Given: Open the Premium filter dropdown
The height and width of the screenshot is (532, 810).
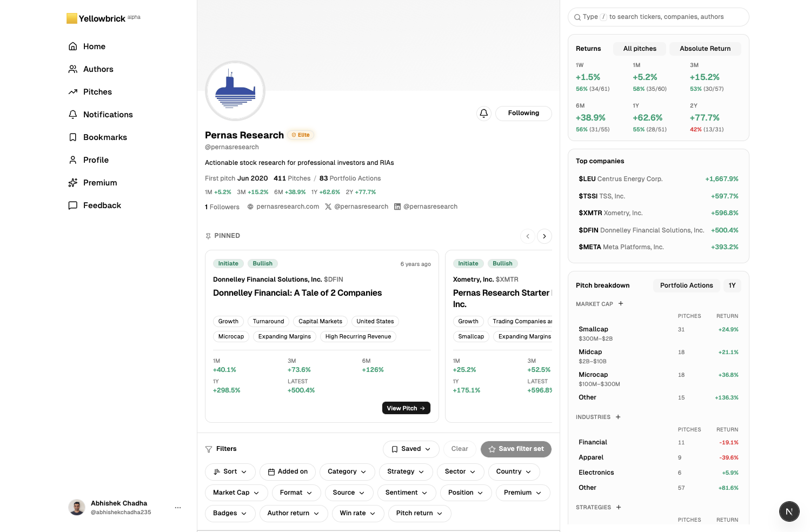Looking at the screenshot, I should pyautogui.click(x=523, y=493).
